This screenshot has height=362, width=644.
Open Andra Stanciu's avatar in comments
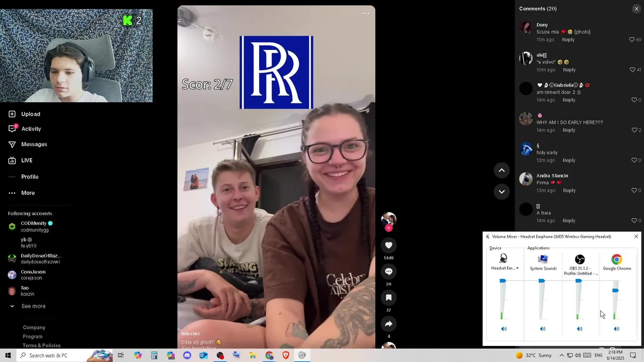pos(526,179)
